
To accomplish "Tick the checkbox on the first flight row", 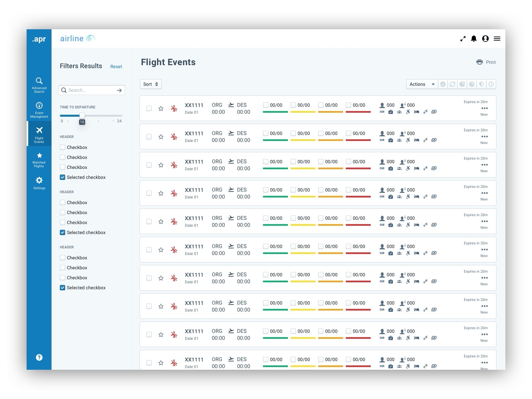I will [x=149, y=108].
